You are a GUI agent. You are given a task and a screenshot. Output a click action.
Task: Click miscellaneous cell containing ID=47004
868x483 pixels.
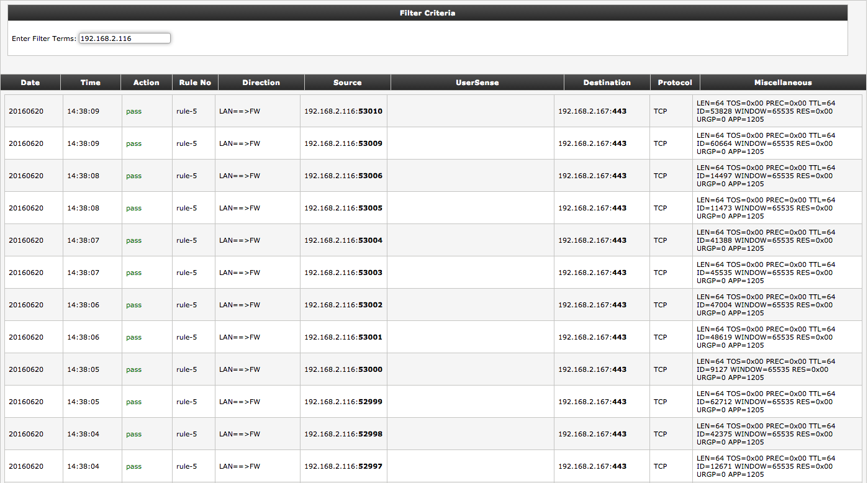coord(777,305)
